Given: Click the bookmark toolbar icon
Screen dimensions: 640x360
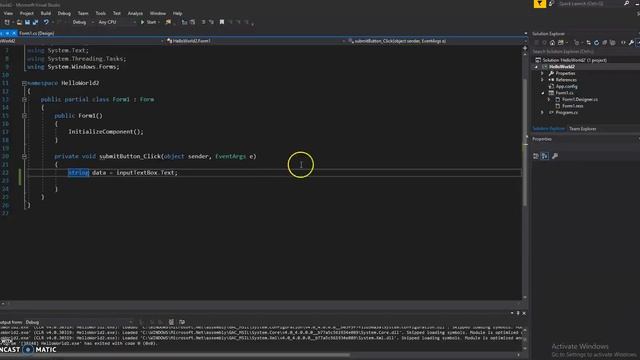Looking at the screenshot, I should pyautogui.click(x=222, y=22).
